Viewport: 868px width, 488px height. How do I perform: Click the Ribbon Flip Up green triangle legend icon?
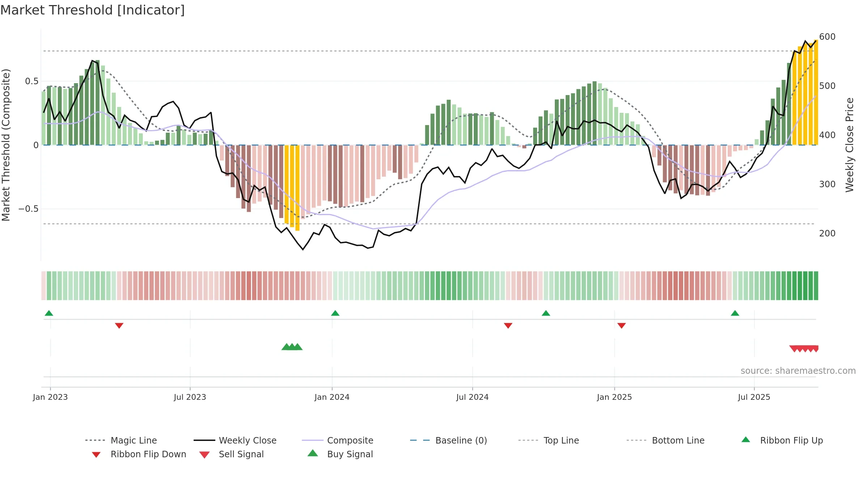tap(746, 440)
